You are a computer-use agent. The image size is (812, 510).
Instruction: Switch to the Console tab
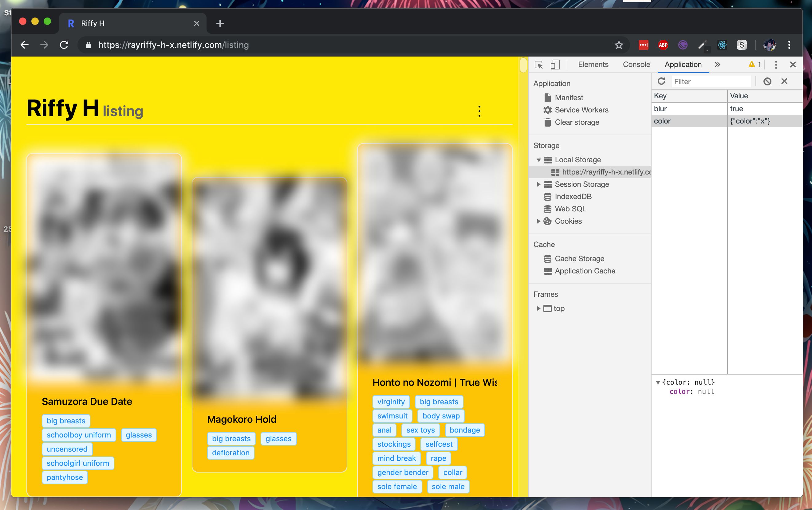(636, 65)
